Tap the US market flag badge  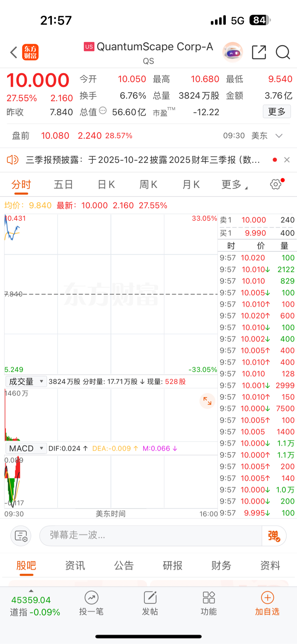click(89, 47)
